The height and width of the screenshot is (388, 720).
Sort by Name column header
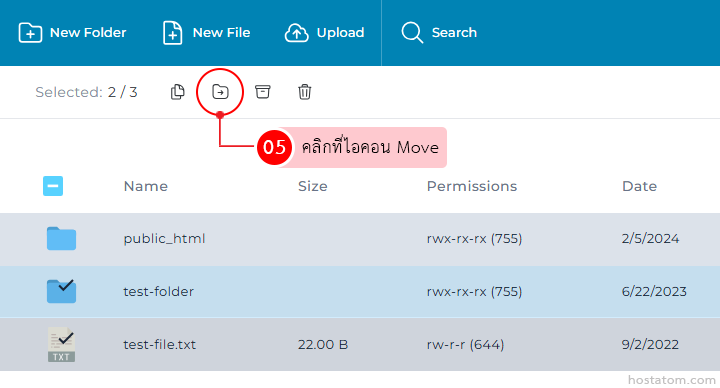pyautogui.click(x=146, y=186)
